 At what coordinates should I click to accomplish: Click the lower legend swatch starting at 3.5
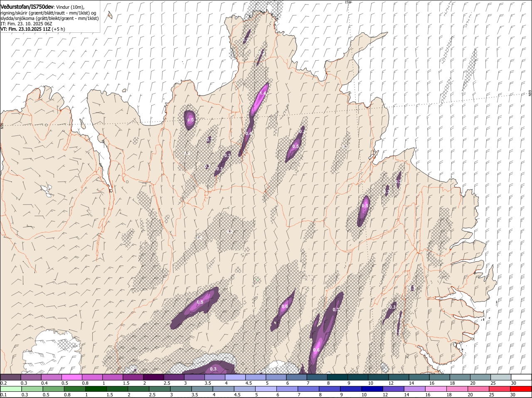click(x=202, y=389)
